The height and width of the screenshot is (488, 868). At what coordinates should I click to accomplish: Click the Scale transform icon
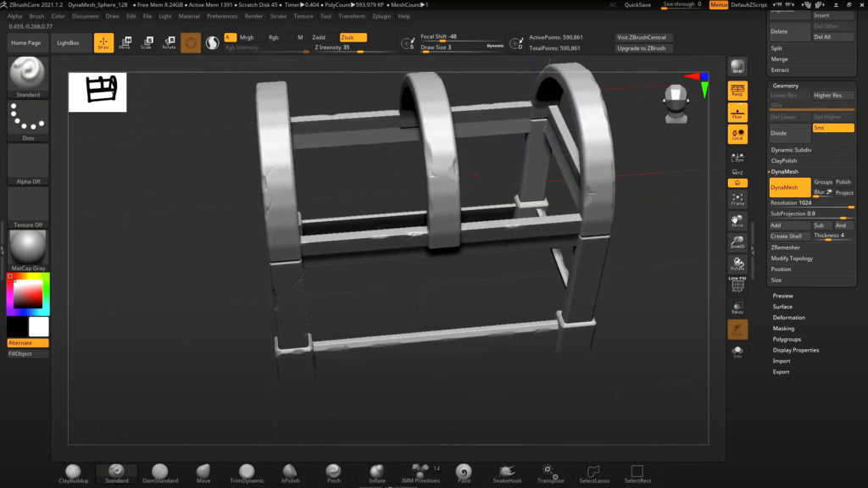point(147,42)
